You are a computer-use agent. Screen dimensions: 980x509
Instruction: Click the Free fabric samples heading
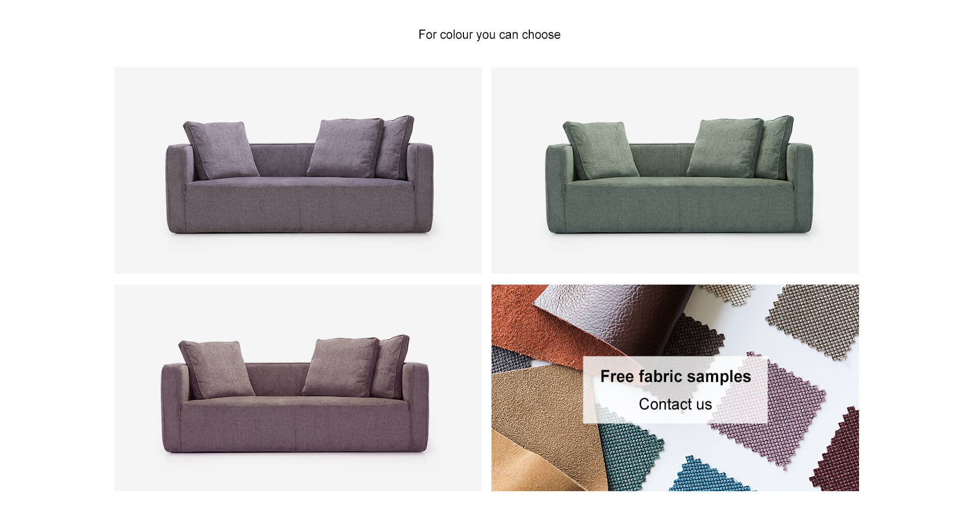[675, 376]
